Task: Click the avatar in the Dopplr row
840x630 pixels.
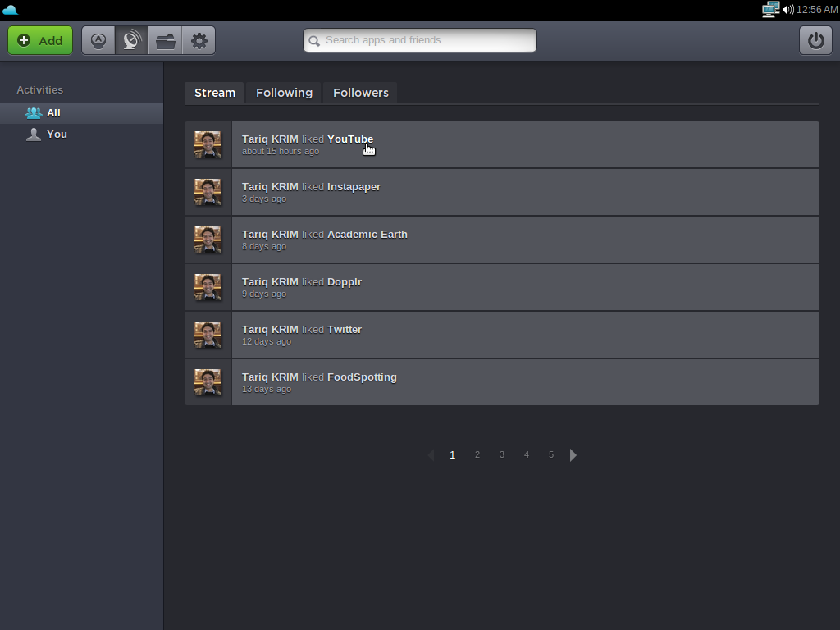Action: click(208, 288)
